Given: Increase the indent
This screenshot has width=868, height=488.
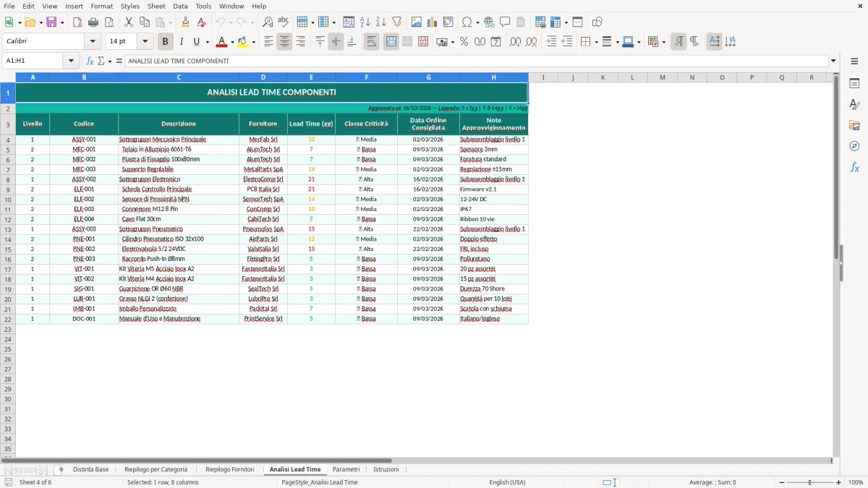Looking at the screenshot, I should point(551,42).
